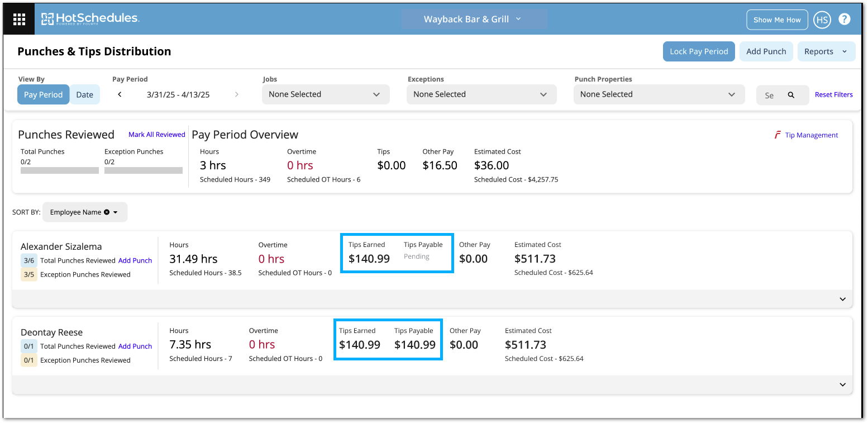Open the Punch Properties dropdown
This screenshot has height=423, width=868.
(x=659, y=94)
